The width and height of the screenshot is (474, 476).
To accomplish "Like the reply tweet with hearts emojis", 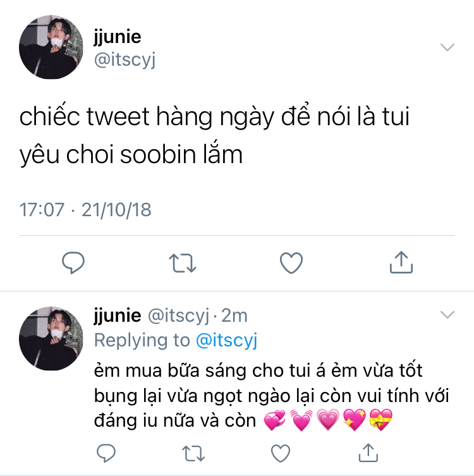I will [281, 453].
